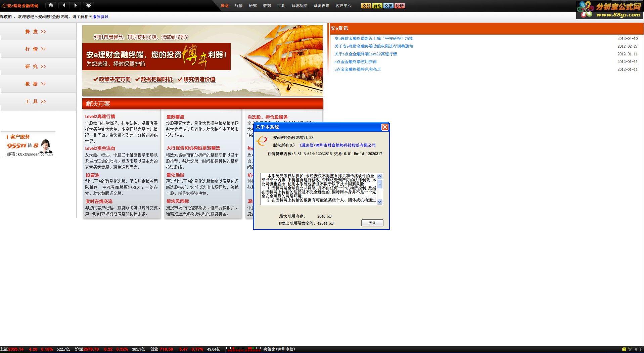Open the 系统功能 menu

click(299, 6)
